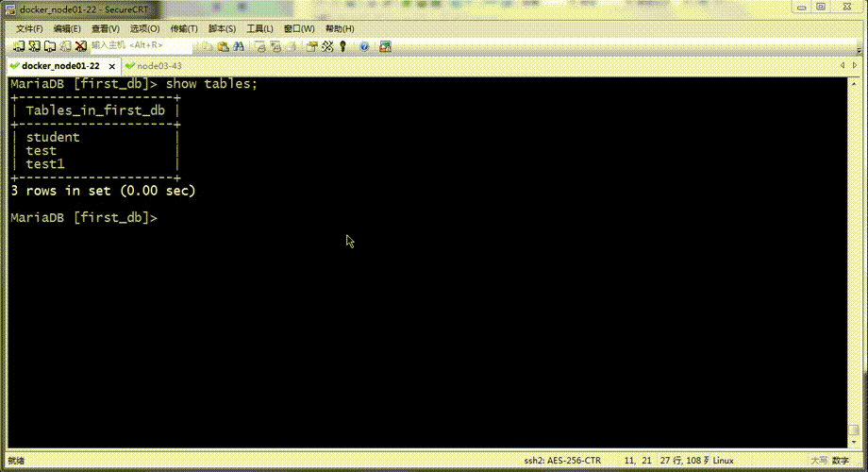
Task: Click the 数字 status indicator
Action: (x=841, y=461)
